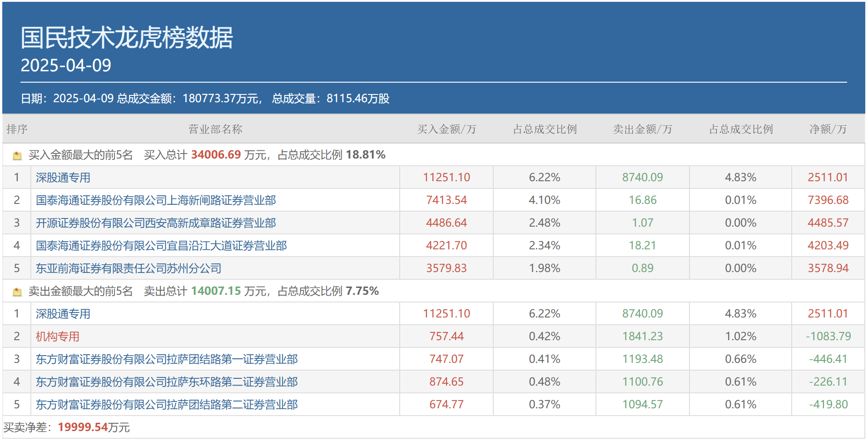The height and width of the screenshot is (441, 868).
Task: Open 开源证券西安高新成章路证券营业部 link
Action: coord(156,223)
